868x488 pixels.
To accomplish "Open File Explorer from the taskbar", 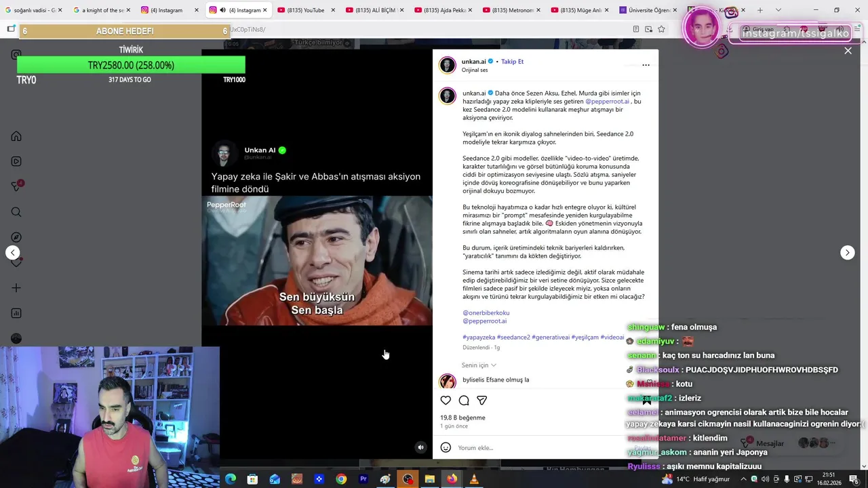I will 430,479.
